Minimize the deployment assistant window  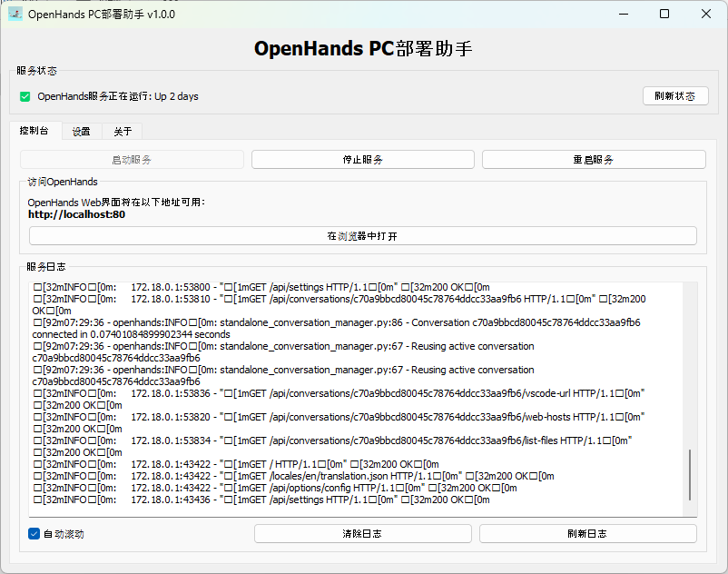coord(624,14)
